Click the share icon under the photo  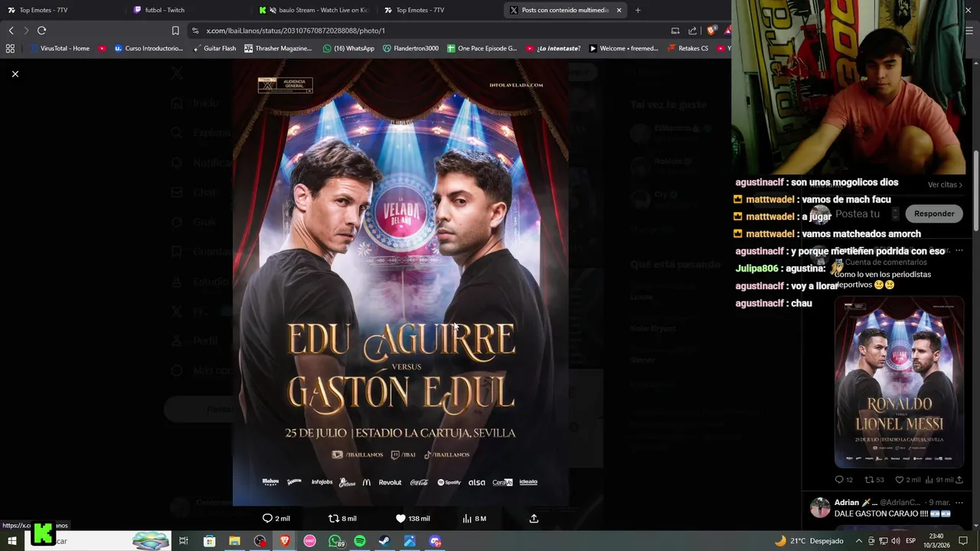[x=534, y=518]
